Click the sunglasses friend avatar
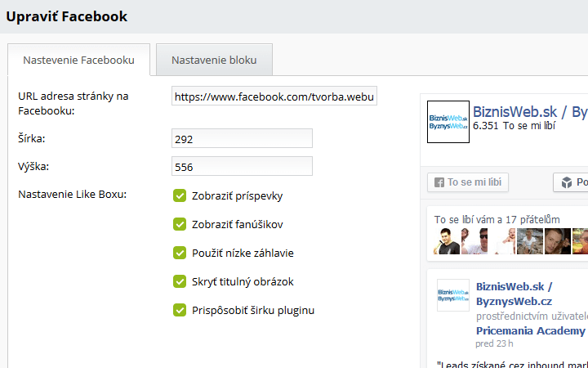The image size is (588, 368). [x=474, y=241]
